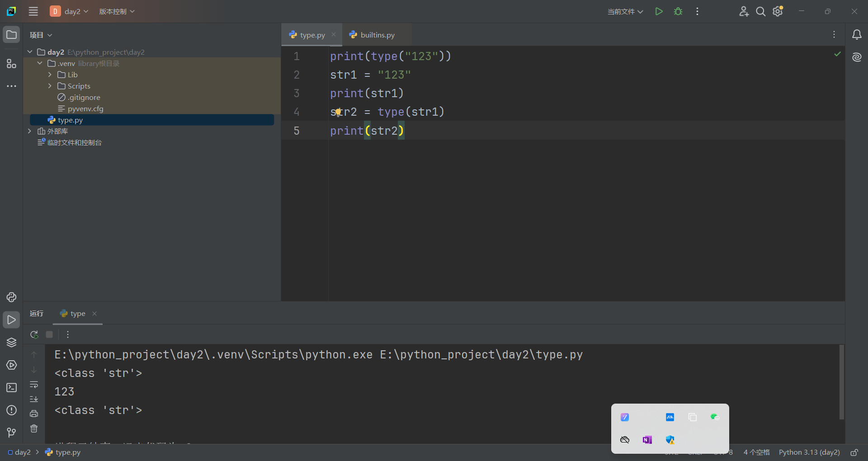Screen dimensions: 868x461
Task: Open the Git version control tool window
Action: click(11, 433)
